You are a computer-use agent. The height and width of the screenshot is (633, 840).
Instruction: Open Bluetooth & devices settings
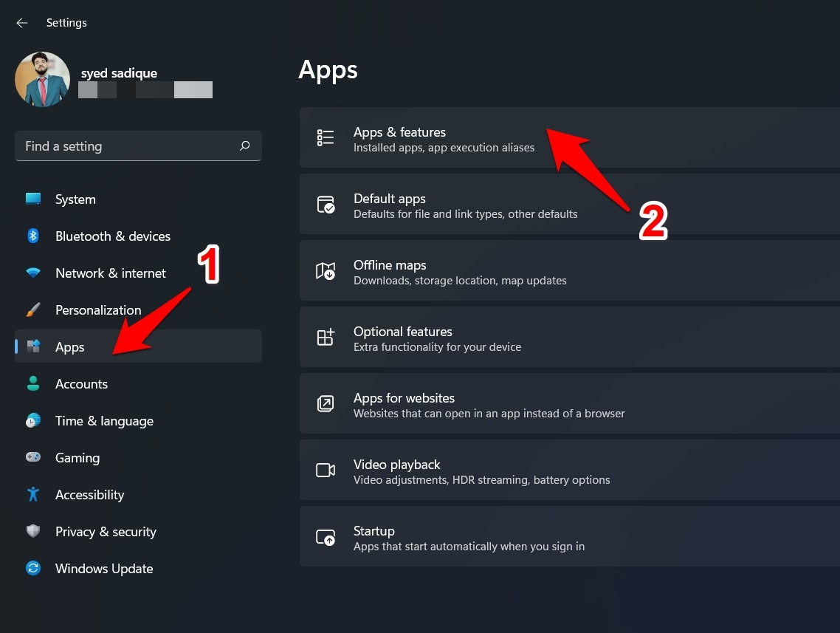pyautogui.click(x=138, y=236)
